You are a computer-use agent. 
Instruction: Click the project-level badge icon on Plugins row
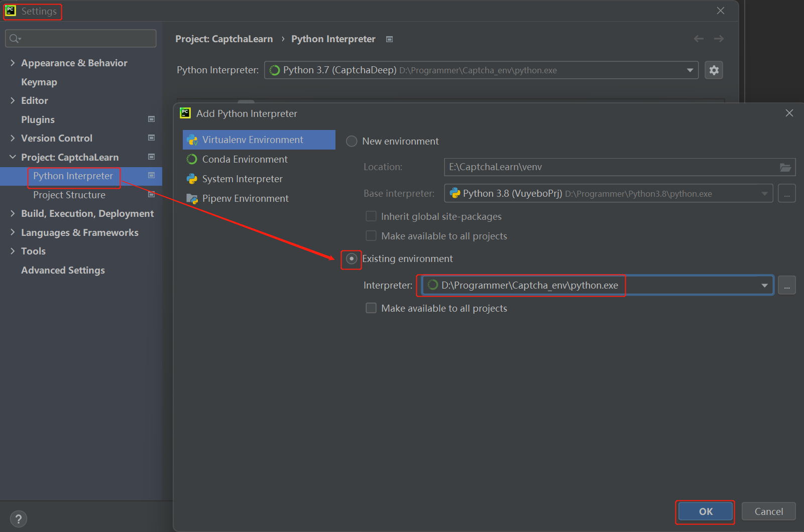click(x=151, y=119)
